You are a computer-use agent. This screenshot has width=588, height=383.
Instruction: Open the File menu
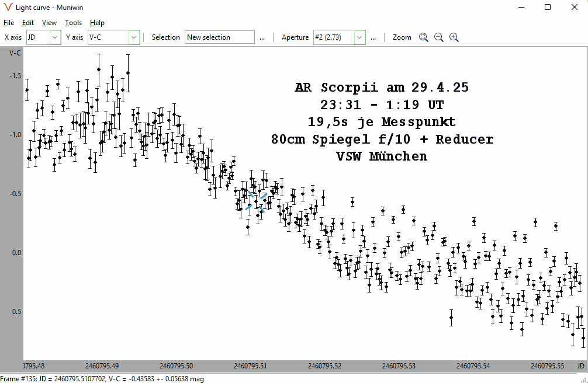click(9, 23)
